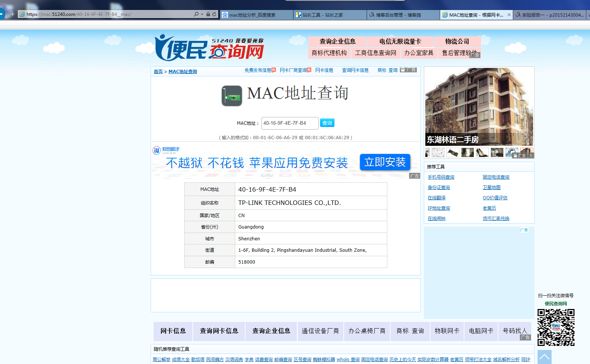Open 域名解析分析 link in random tools

pyautogui.click(x=506, y=360)
